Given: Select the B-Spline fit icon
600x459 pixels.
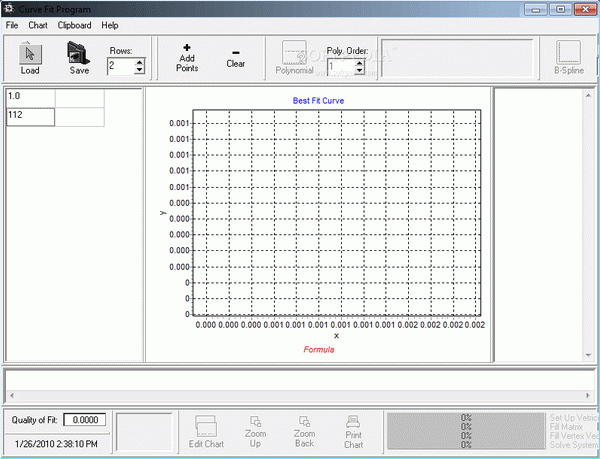Looking at the screenshot, I should coord(568,53).
